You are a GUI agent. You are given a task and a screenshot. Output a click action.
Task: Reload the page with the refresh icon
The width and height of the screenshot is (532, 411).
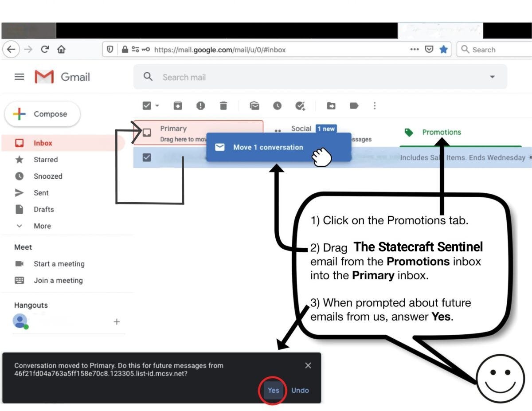(45, 50)
